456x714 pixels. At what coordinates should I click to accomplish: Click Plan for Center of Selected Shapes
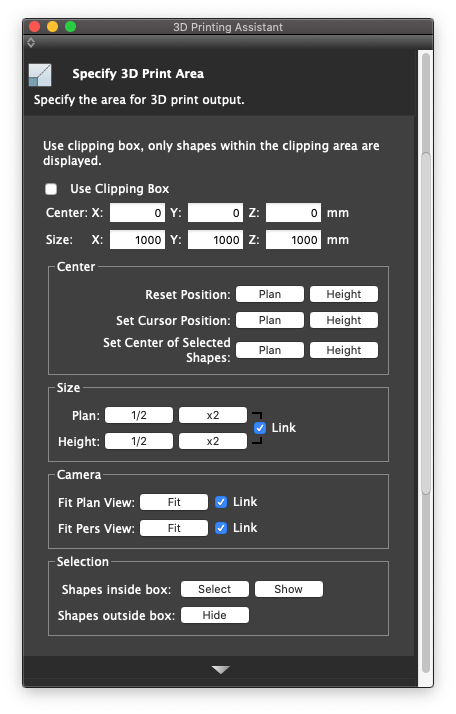coord(270,350)
